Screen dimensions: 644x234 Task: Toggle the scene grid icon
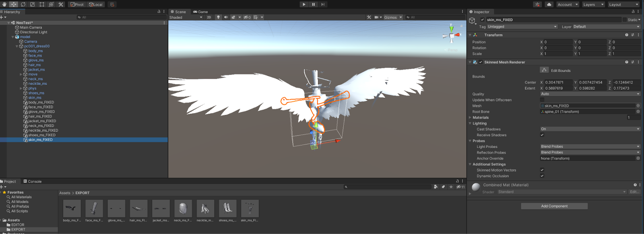coord(256,17)
